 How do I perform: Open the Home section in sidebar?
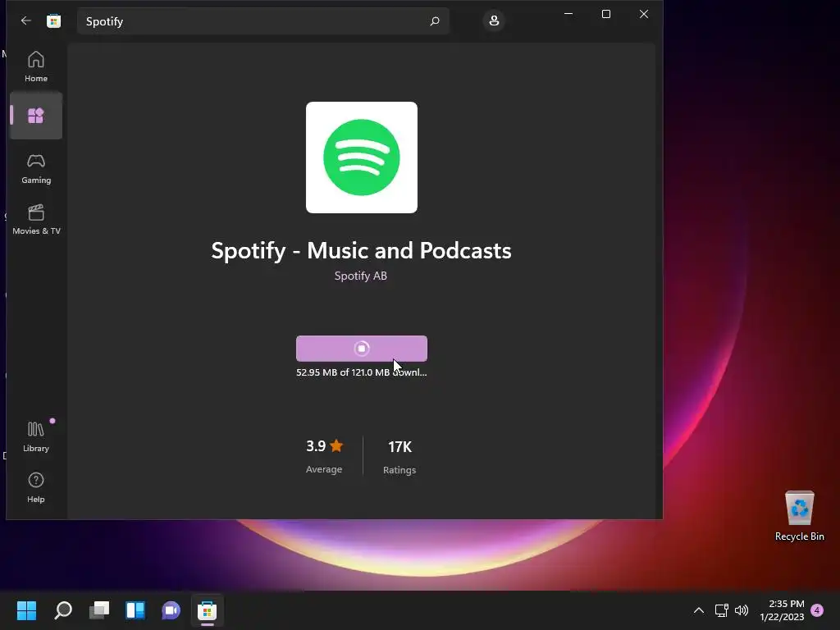tap(36, 66)
